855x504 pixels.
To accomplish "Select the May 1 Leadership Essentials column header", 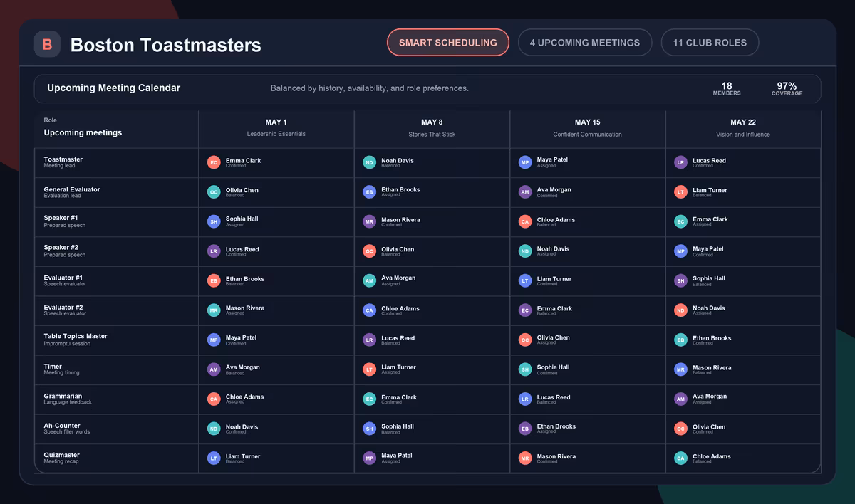I will click(276, 127).
